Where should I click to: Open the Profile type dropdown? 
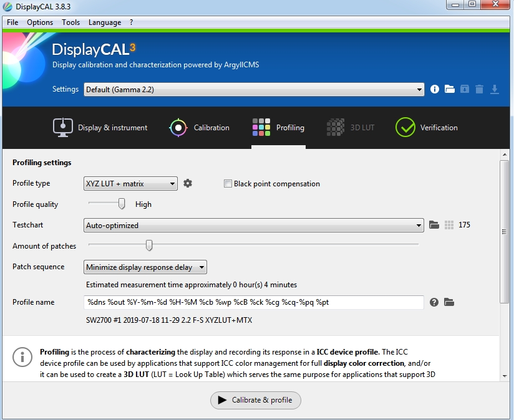[130, 184]
